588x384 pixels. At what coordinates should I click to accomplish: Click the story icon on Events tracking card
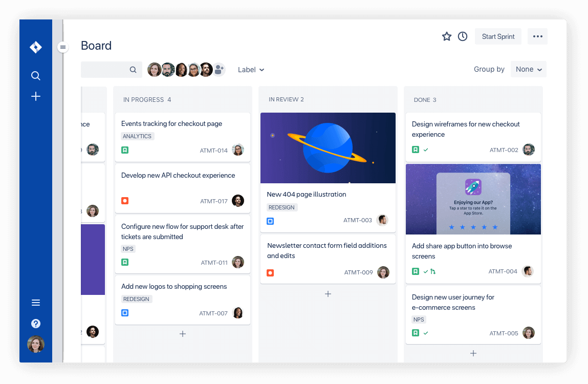pyautogui.click(x=125, y=150)
